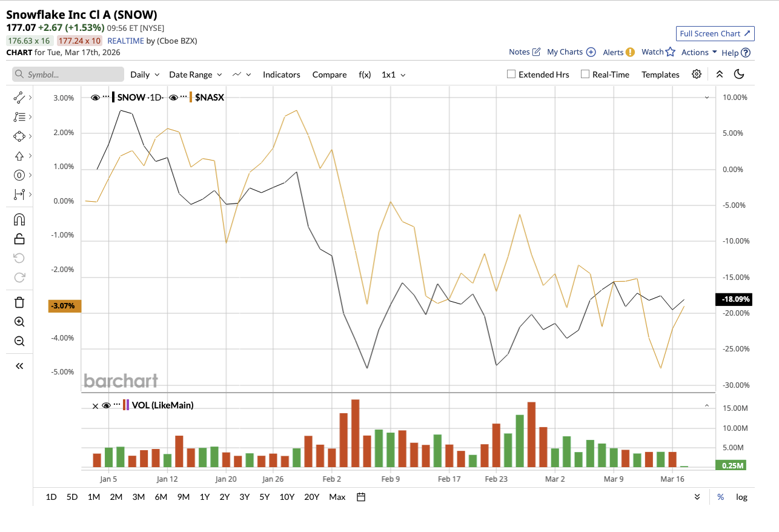Open the 1x1 grid layout dropdown
This screenshot has width=779, height=532.
click(x=394, y=75)
